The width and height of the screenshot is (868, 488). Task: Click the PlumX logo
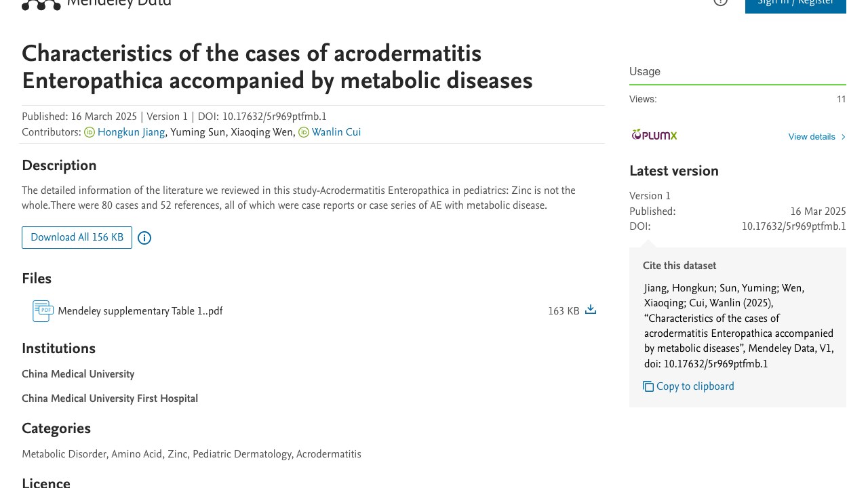[x=654, y=135]
